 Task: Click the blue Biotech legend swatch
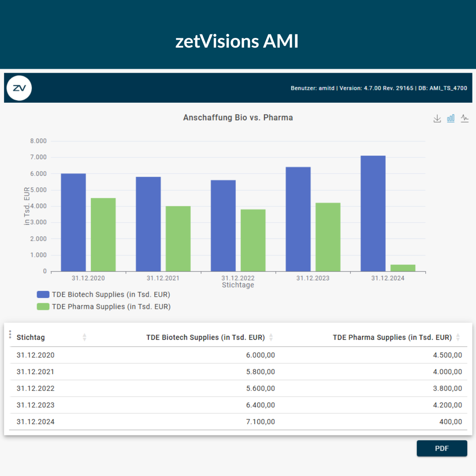click(43, 295)
